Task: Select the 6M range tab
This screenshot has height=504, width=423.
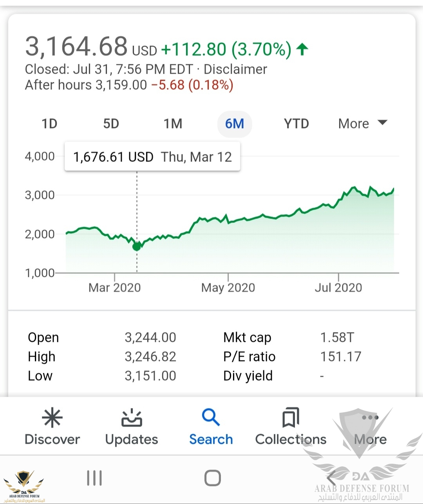Action: (x=235, y=124)
